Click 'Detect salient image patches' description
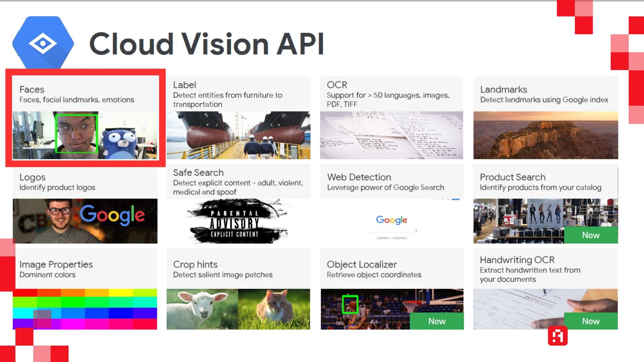 tap(223, 275)
